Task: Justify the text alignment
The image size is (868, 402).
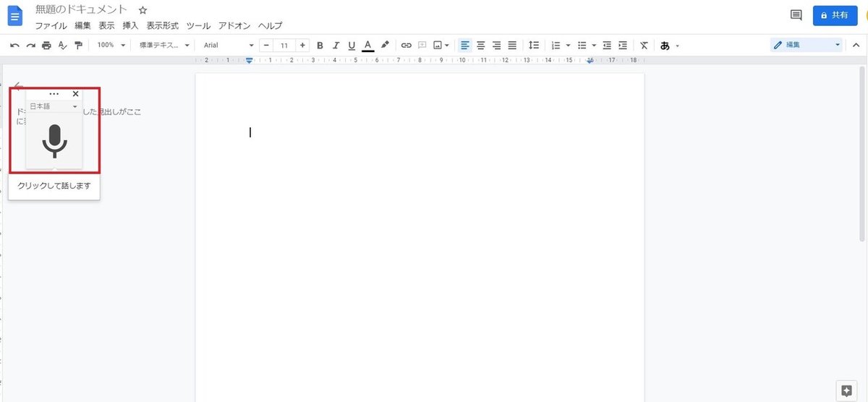Action: click(512, 45)
